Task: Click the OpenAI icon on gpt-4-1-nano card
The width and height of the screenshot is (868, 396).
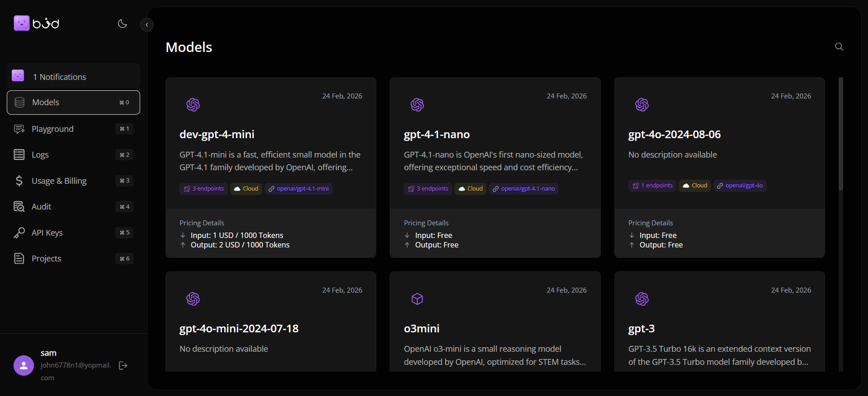Action: 417,105
